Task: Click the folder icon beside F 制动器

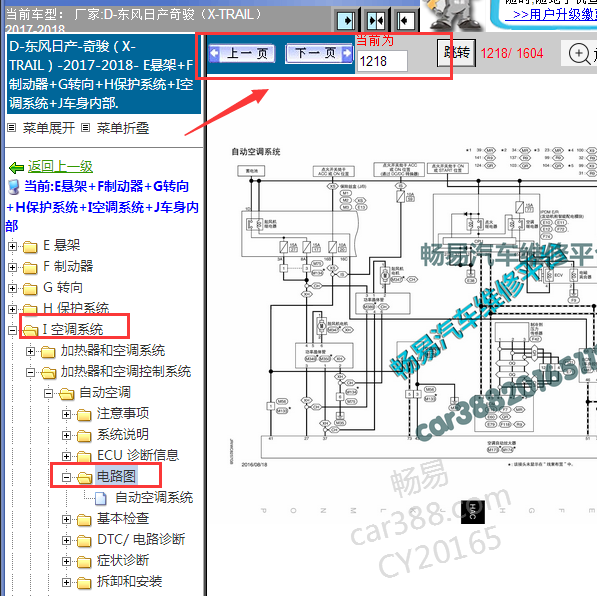Action: [x=30, y=268]
